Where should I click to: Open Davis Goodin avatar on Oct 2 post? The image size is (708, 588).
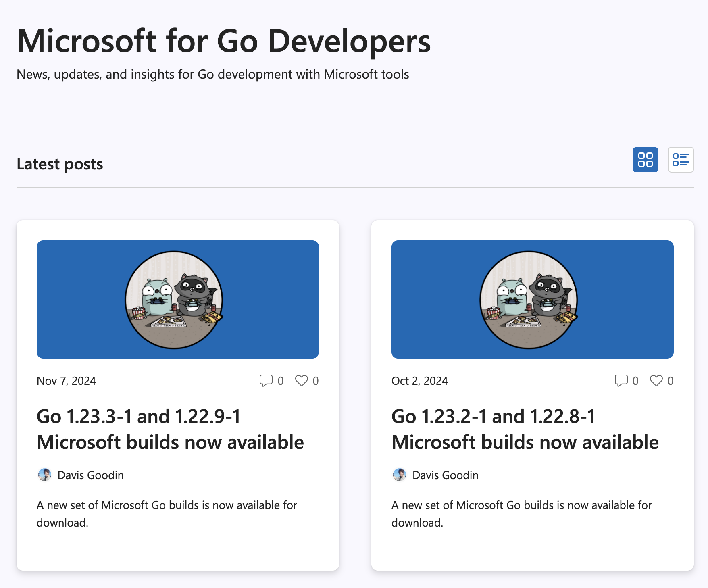[x=400, y=475]
